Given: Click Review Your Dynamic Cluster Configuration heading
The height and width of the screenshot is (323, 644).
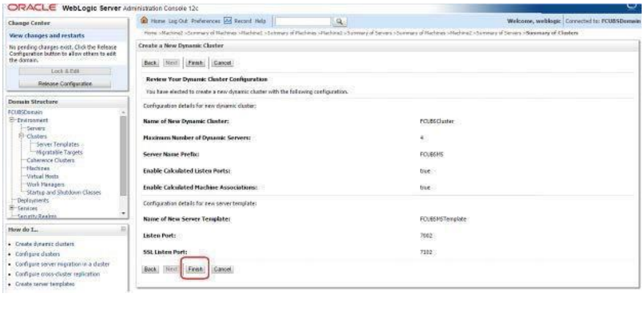Looking at the screenshot, I should click(x=206, y=79).
